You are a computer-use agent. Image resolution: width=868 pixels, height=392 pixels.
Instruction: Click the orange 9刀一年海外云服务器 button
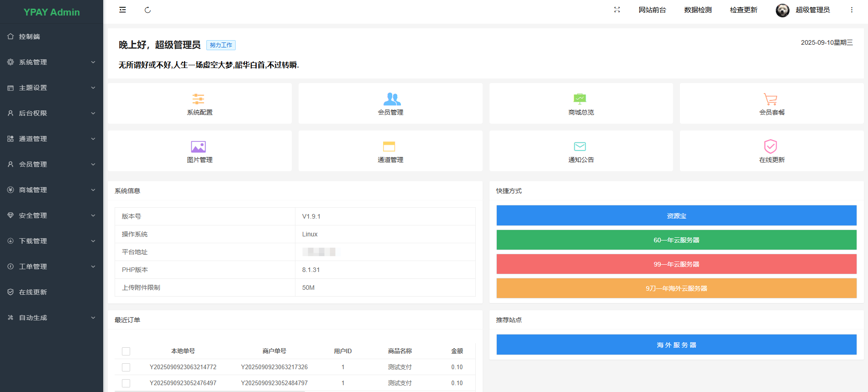(676, 288)
